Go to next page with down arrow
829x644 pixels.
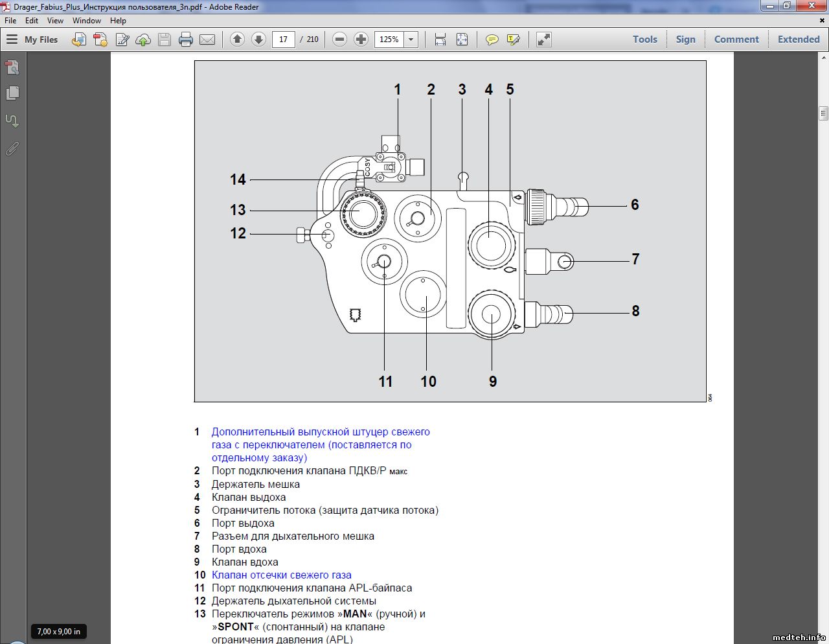coord(258,40)
